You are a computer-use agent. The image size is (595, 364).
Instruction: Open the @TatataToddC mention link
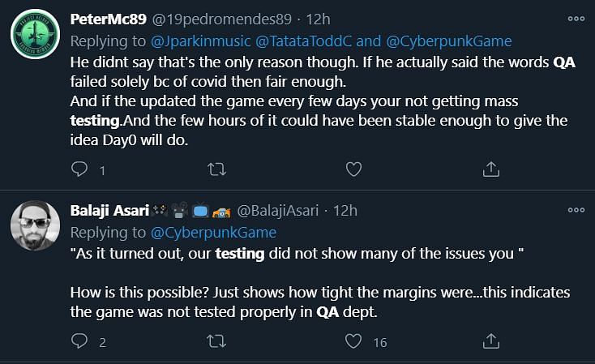click(303, 41)
